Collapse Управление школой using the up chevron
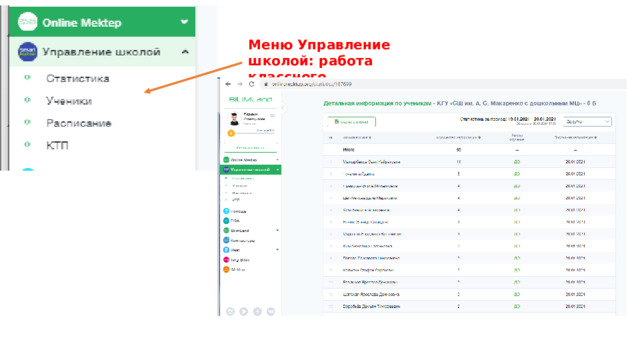This screenshot has height=360, width=640. coord(185,52)
